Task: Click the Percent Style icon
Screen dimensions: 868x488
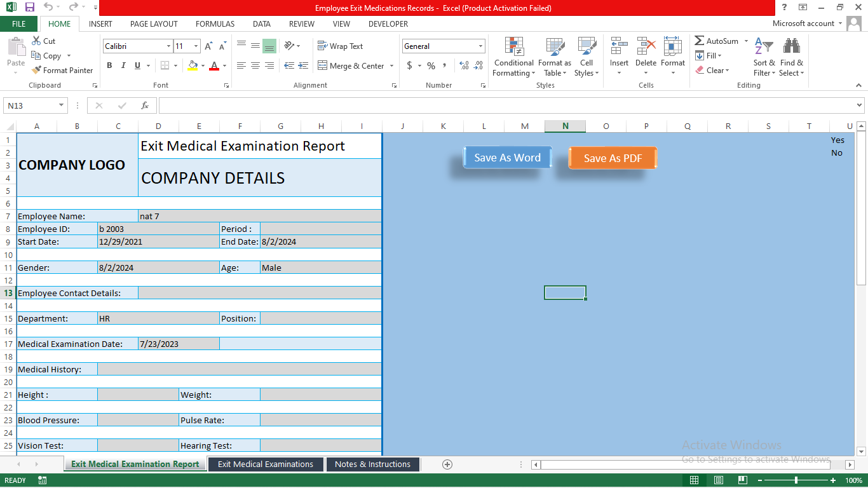Action: click(x=431, y=65)
